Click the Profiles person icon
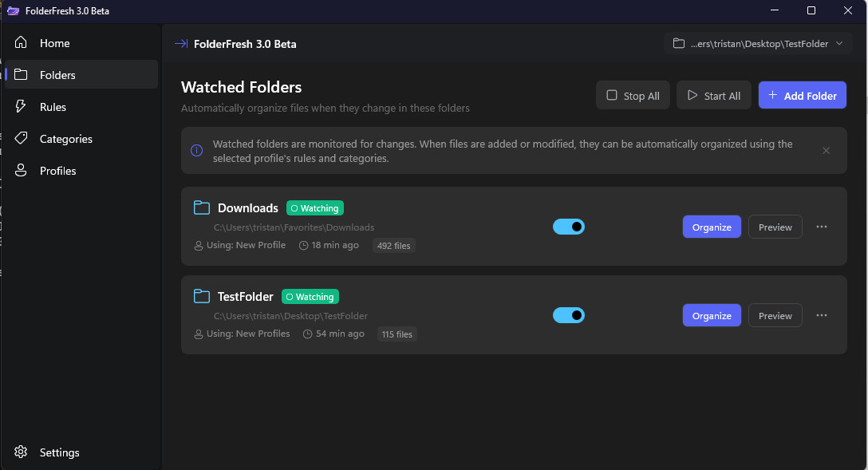Image resolution: width=868 pixels, height=470 pixels. click(22, 171)
